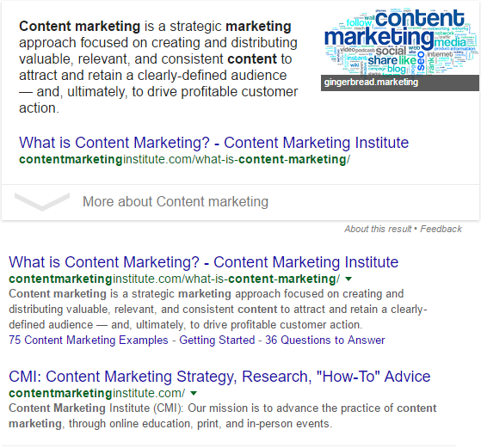Click the green contentmarketinginstitute.com/ homepage URL
Viewport: 481px width, 448px height.
coord(97,393)
